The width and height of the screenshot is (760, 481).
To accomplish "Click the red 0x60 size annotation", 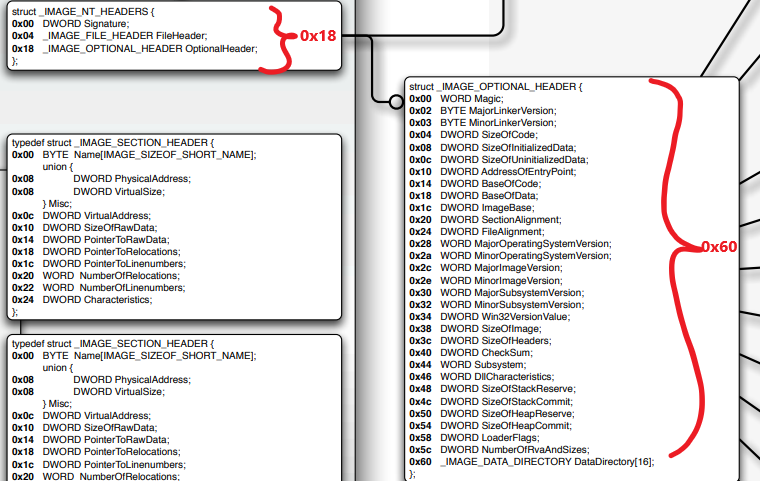I will [718, 246].
